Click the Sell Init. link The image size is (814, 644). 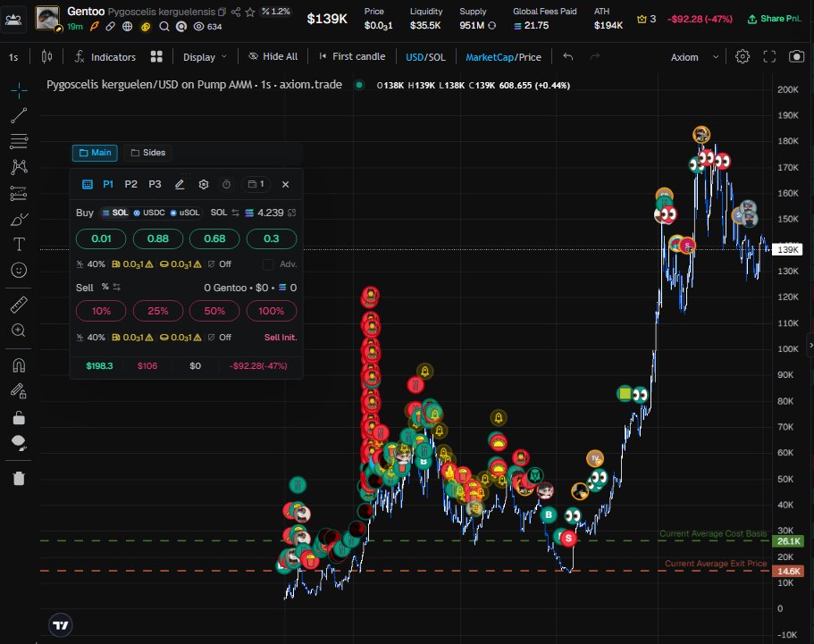(x=281, y=338)
